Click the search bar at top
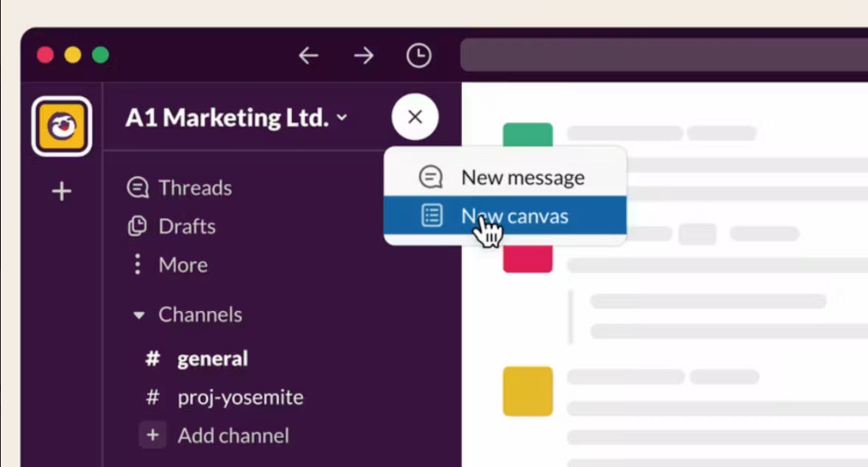Screen dimensions: 868x467 664,56
